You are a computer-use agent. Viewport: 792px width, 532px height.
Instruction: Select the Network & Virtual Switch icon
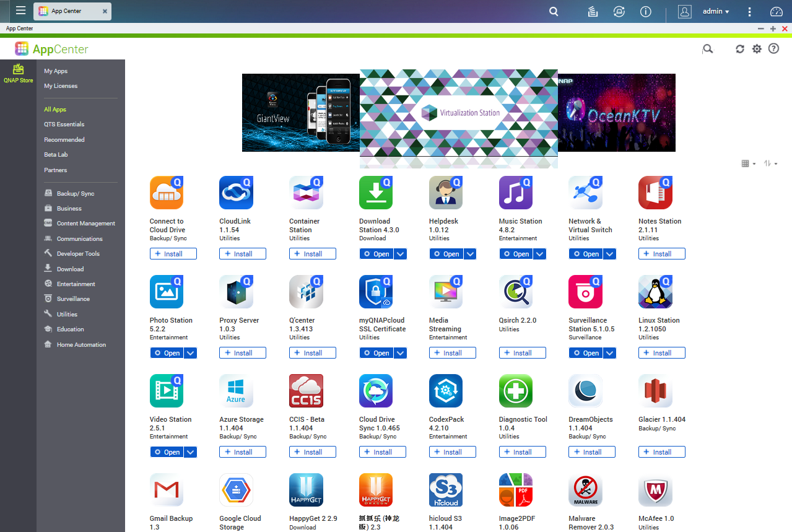pos(585,193)
